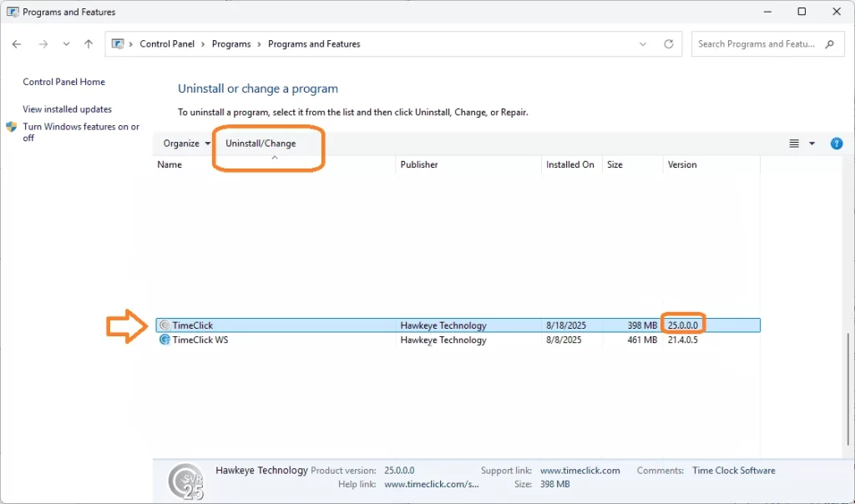Select the TimeClick WS application icon
This screenshot has height=504, width=855.
(x=166, y=340)
